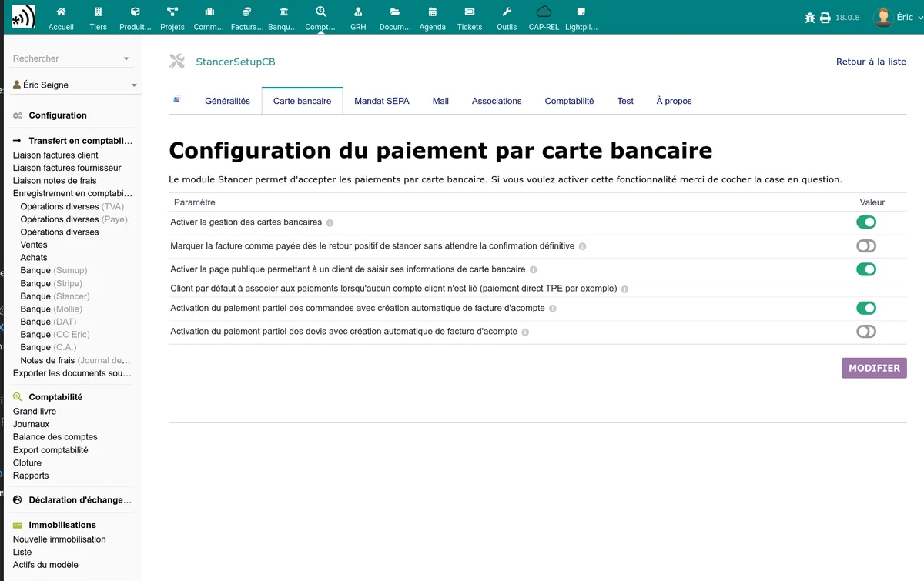Image resolution: width=924 pixels, height=581 pixels.
Task: Toggle public card entry page switch
Action: 866,269
